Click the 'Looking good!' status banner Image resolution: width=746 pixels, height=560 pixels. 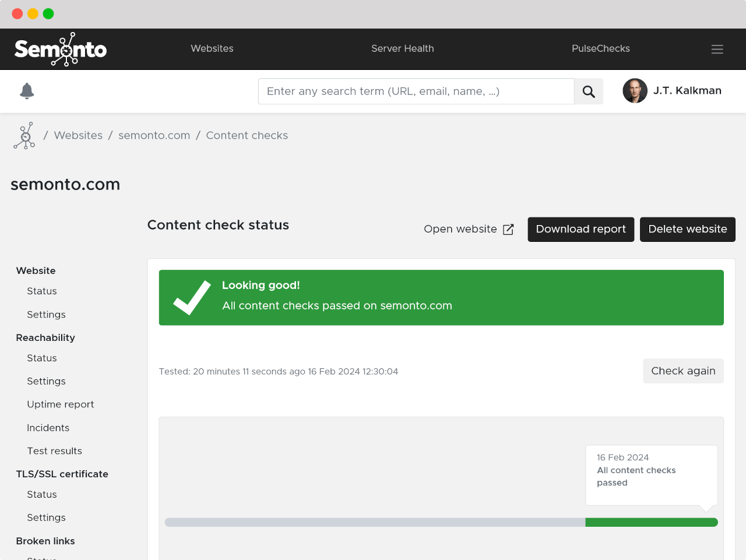click(x=441, y=298)
